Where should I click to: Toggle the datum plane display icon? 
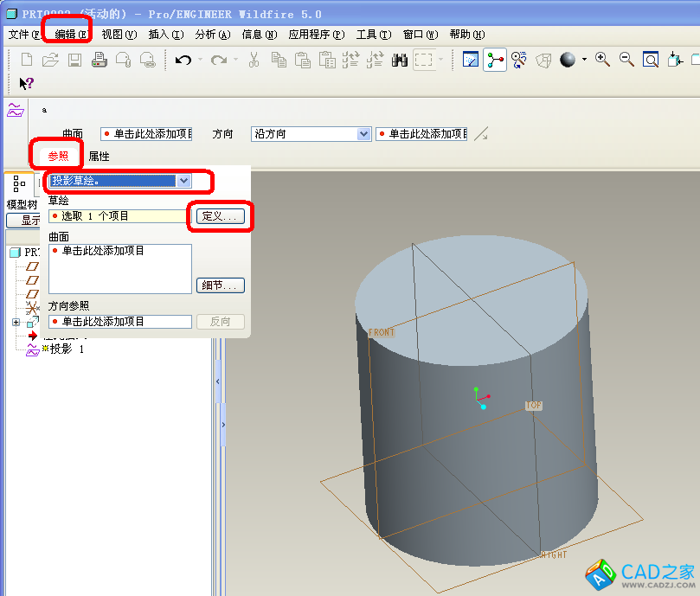(471, 60)
